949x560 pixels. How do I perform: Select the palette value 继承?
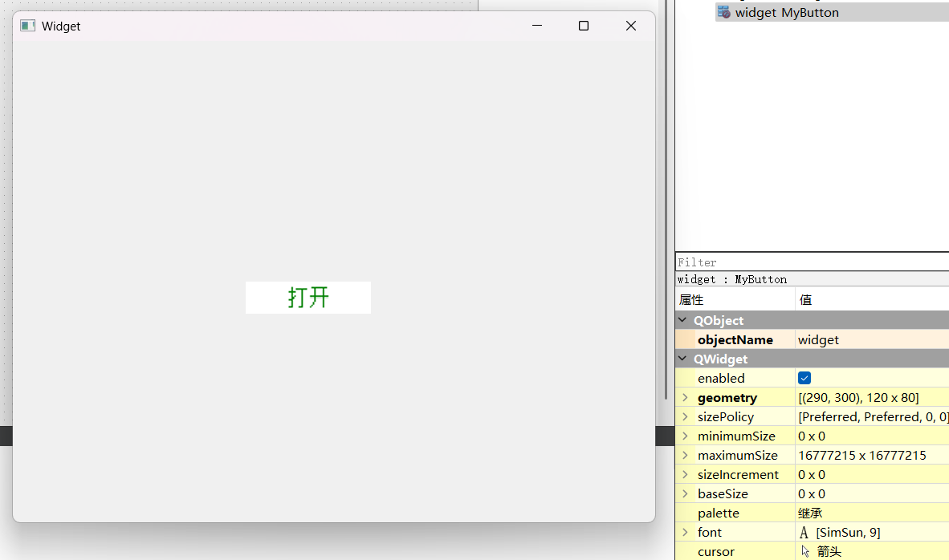tap(810, 513)
